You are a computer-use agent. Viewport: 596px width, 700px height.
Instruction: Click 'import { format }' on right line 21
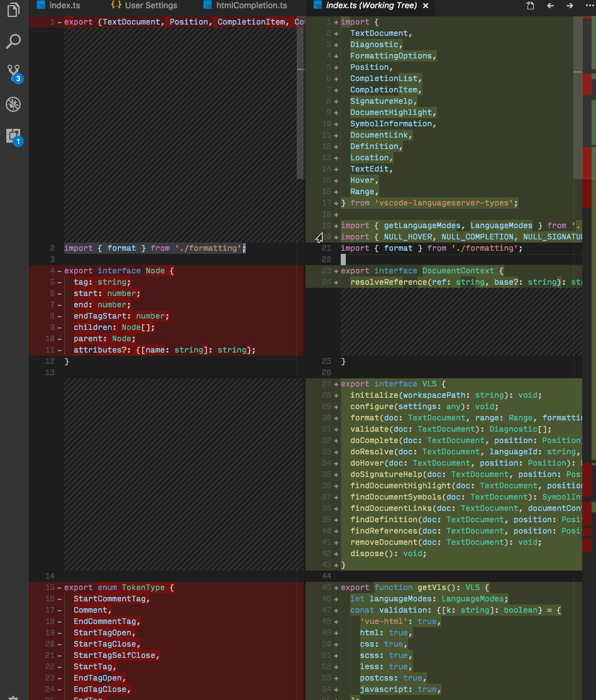coord(382,248)
